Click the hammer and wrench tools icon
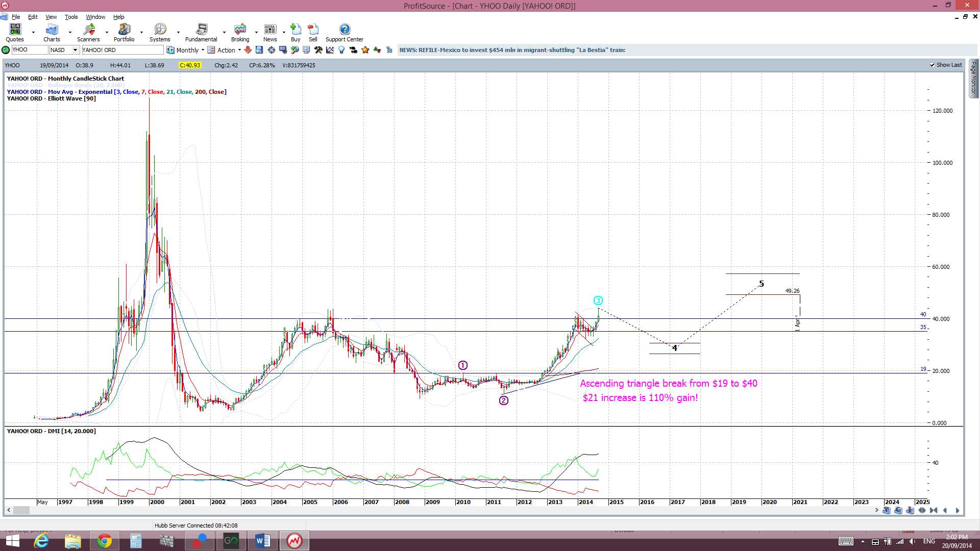980x551 pixels. 318,50
